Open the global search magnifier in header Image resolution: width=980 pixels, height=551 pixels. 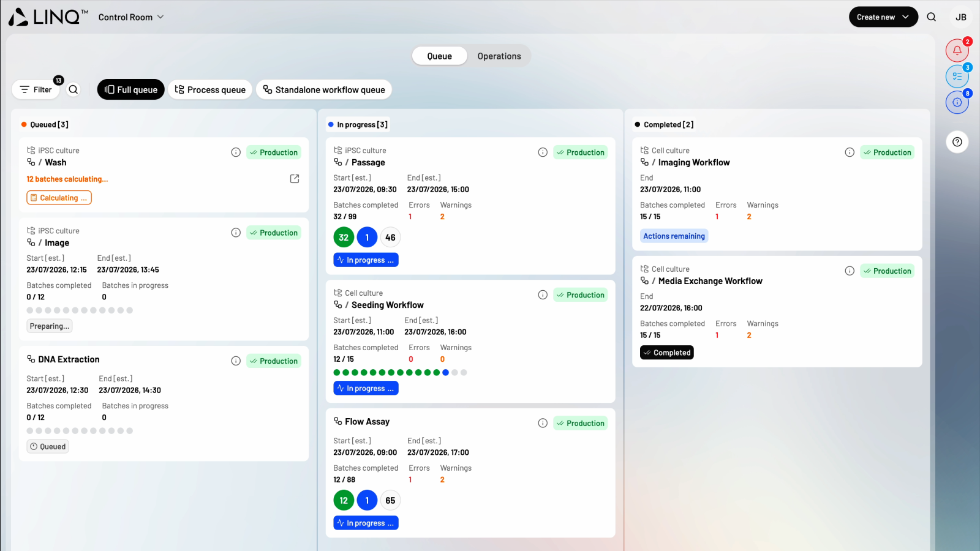click(931, 17)
